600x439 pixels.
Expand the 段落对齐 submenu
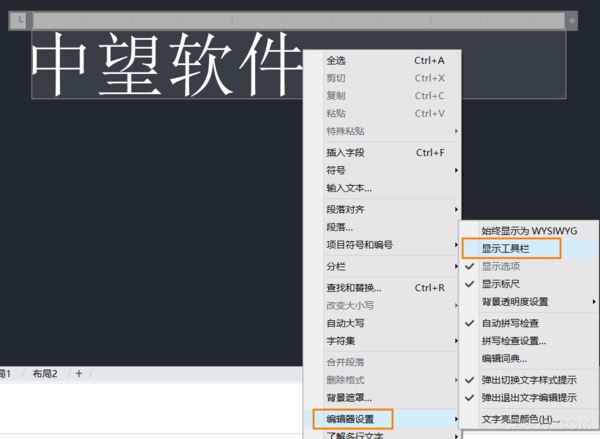(346, 210)
